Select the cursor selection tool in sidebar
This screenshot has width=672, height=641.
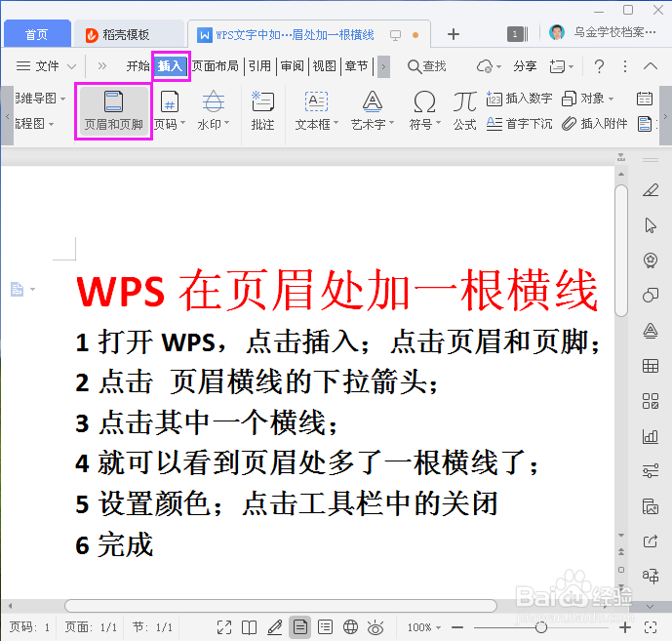[651, 225]
